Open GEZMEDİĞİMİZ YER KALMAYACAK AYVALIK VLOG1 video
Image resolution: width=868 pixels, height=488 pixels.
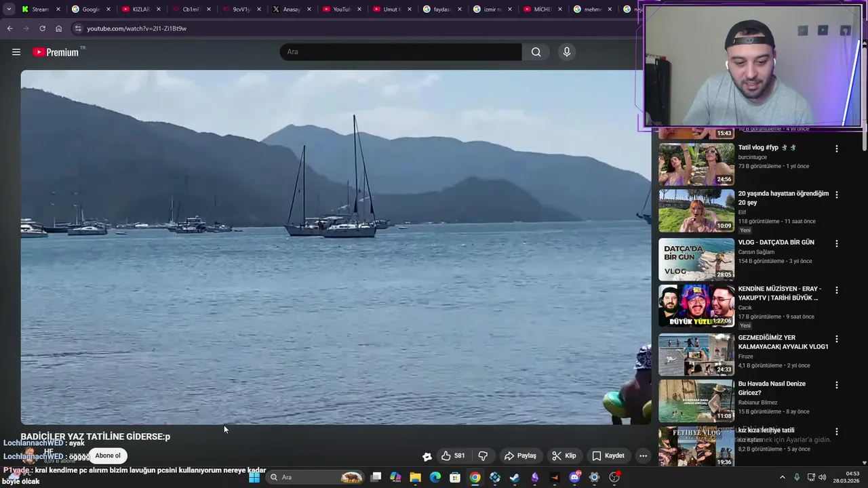tap(783, 342)
